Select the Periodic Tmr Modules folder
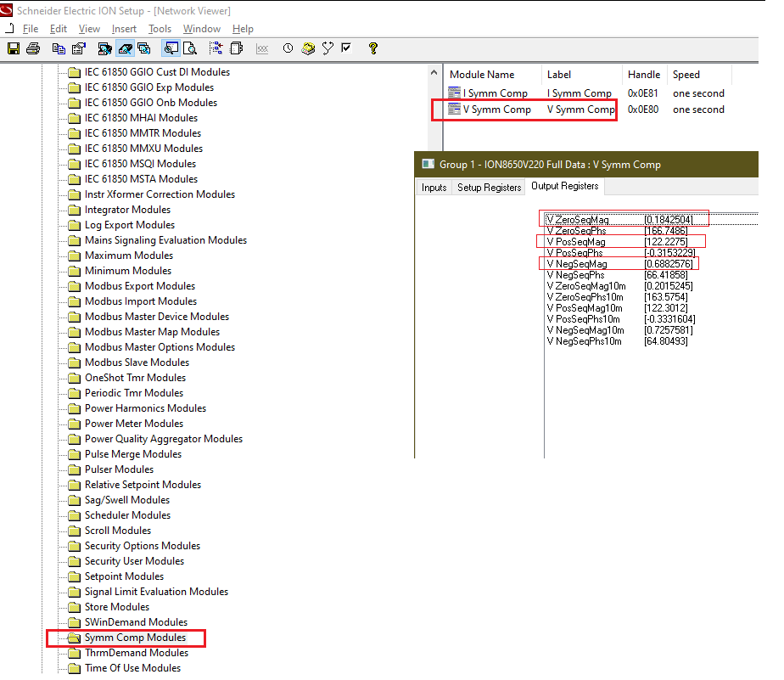This screenshot has width=784, height=680. tap(134, 393)
